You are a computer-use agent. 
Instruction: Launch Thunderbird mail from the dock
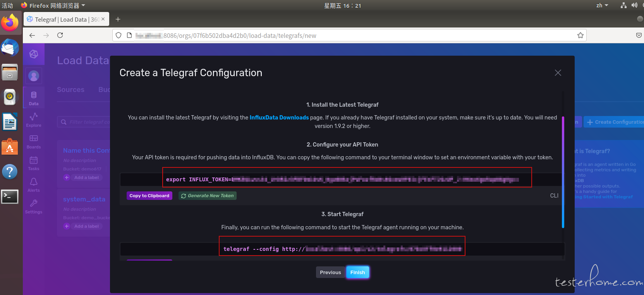tap(10, 48)
